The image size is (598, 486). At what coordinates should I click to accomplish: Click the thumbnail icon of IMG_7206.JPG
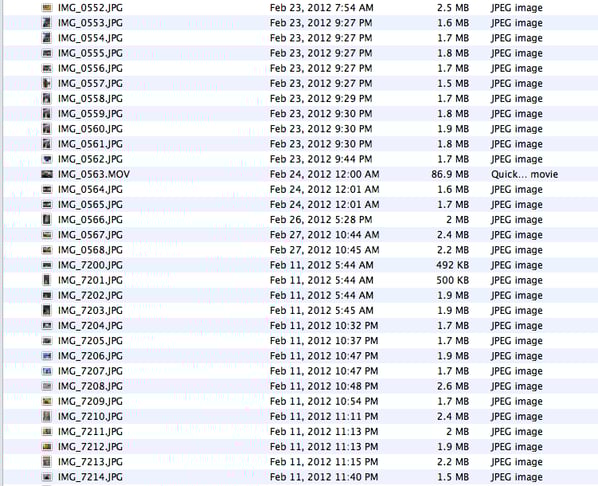tap(47, 356)
